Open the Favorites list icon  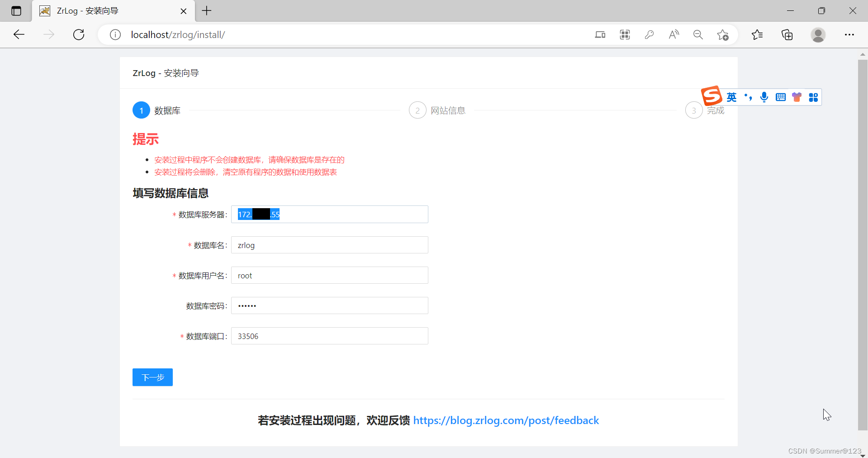pos(757,34)
